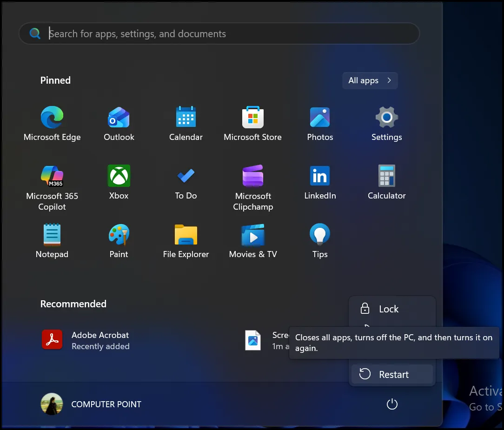Launch the Photos app
The width and height of the screenshot is (504, 430).
coord(320,123)
